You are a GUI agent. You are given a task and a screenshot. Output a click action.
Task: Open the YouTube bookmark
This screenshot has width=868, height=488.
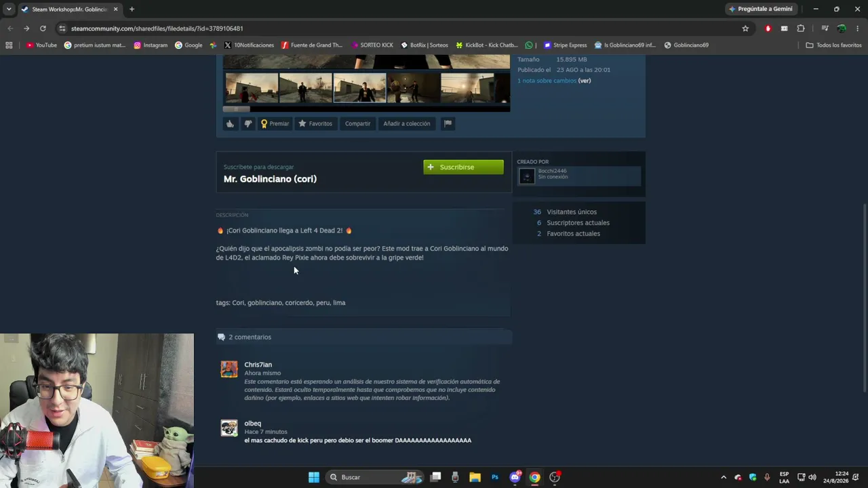(41, 45)
